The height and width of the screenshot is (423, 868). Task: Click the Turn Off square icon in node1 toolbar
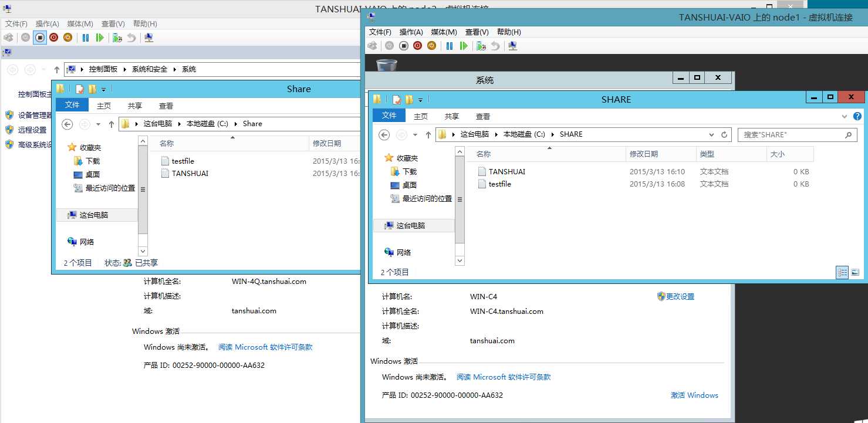click(403, 46)
